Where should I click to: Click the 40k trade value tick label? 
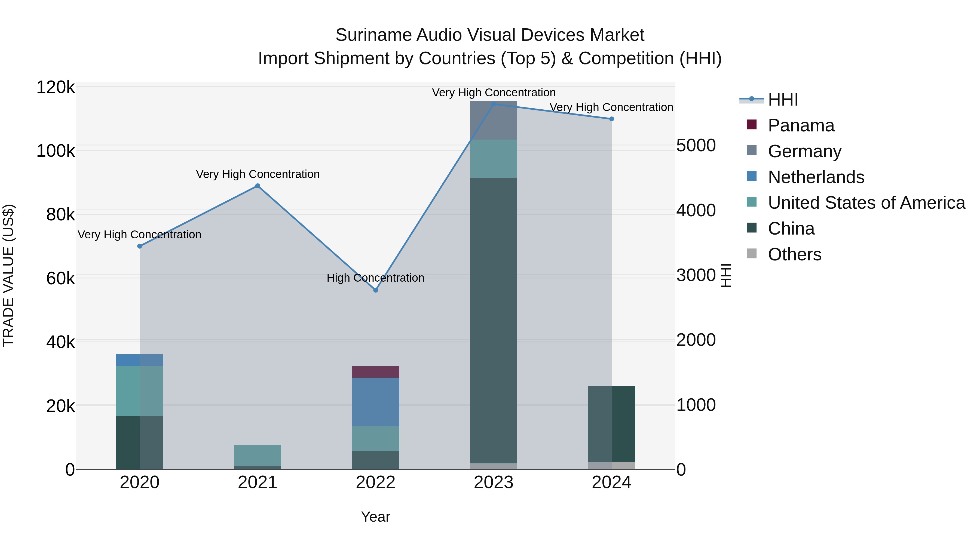[x=61, y=342]
